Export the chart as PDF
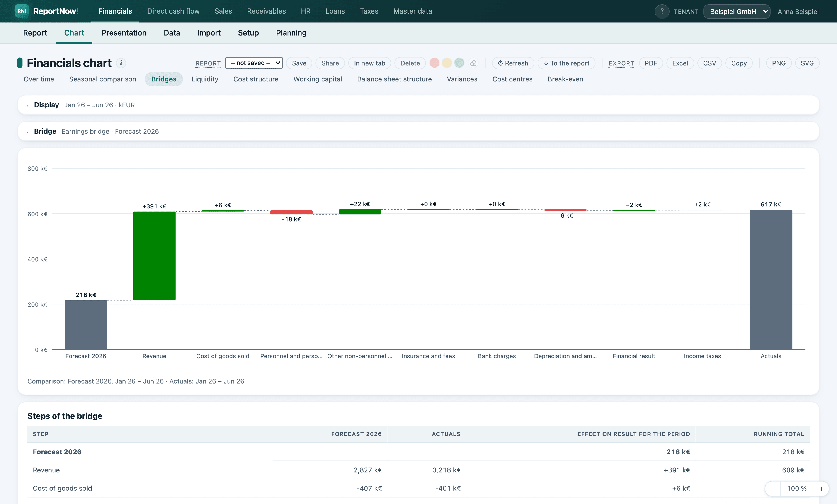This screenshot has width=837, height=504. coord(650,63)
